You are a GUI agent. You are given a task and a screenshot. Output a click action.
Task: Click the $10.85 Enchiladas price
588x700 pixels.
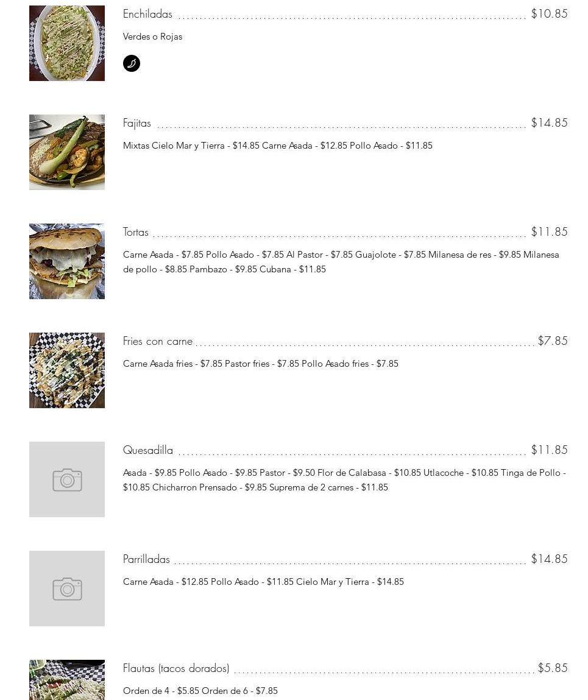coord(549,14)
